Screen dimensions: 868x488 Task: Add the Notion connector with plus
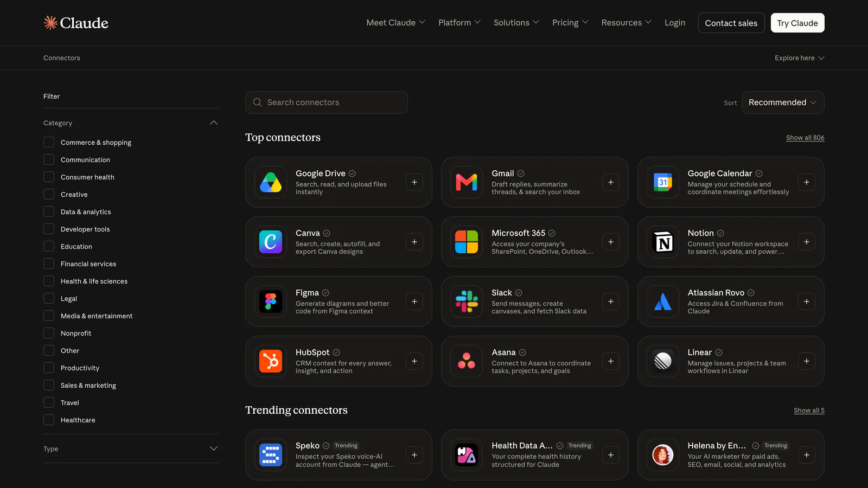click(x=807, y=242)
